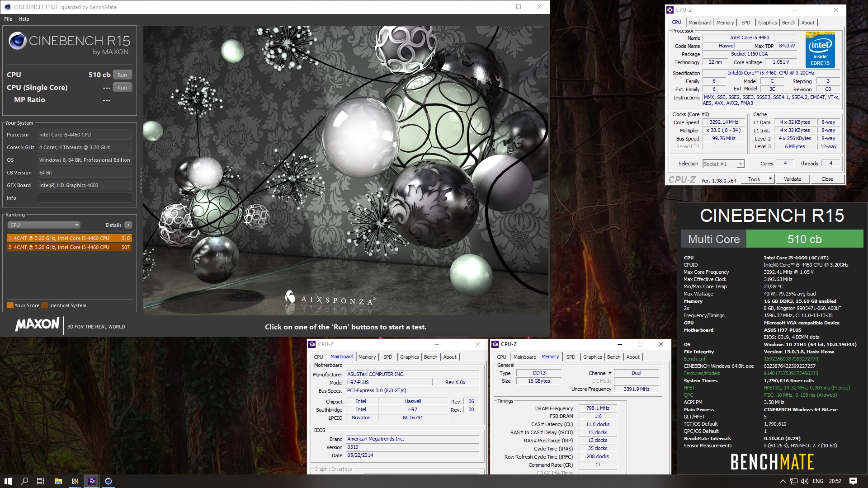The image size is (868, 488).
Task: Open the File menu in Cinebench
Action: point(8,19)
